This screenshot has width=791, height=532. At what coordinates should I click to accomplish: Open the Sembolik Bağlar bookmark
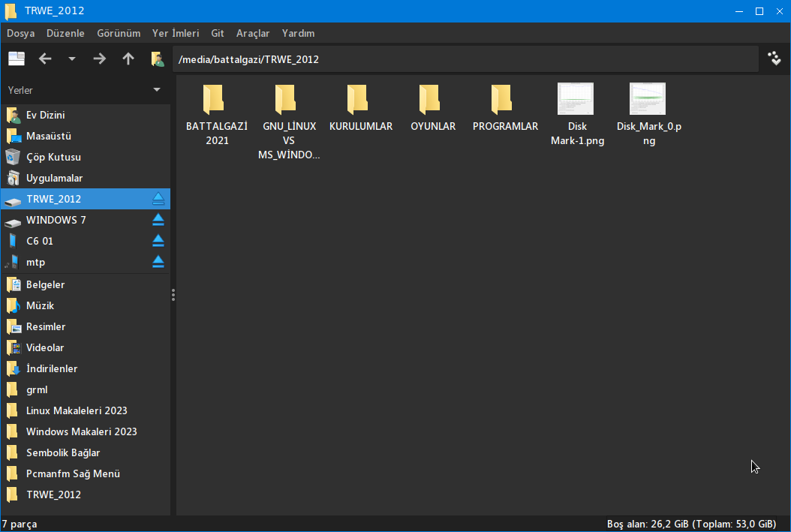click(x=86, y=452)
